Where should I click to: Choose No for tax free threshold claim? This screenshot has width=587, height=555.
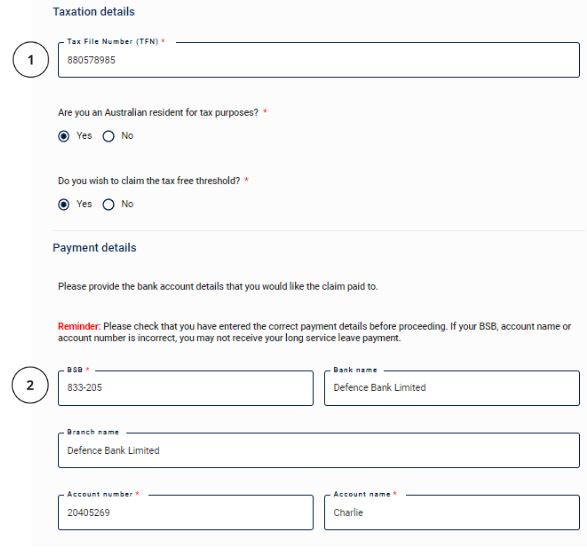pyautogui.click(x=109, y=204)
